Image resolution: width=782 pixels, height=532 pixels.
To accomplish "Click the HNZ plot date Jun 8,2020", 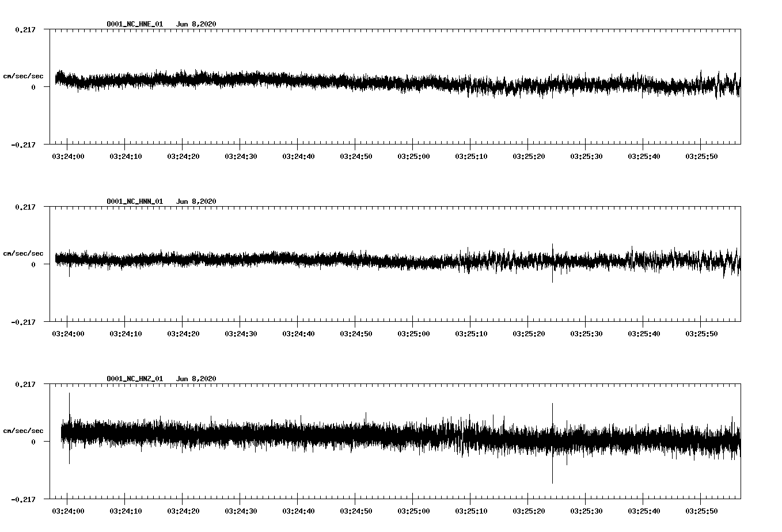I will click(196, 379).
